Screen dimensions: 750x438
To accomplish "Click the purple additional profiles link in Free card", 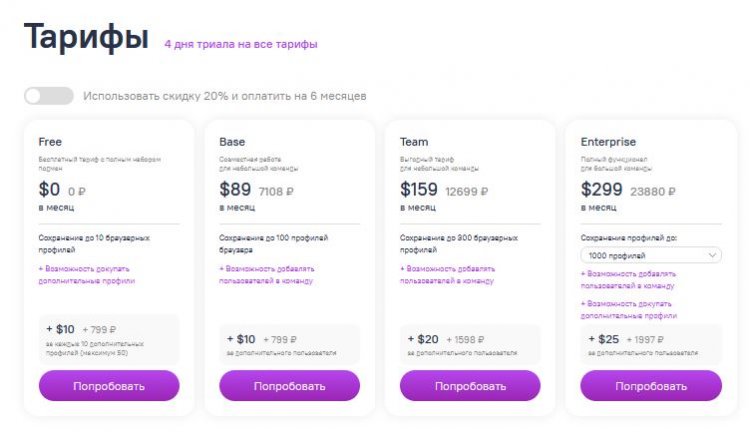I will (x=87, y=275).
